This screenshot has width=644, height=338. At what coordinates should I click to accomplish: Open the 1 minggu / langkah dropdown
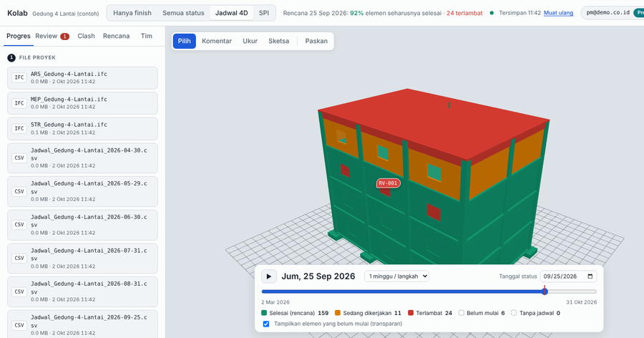(x=396, y=276)
